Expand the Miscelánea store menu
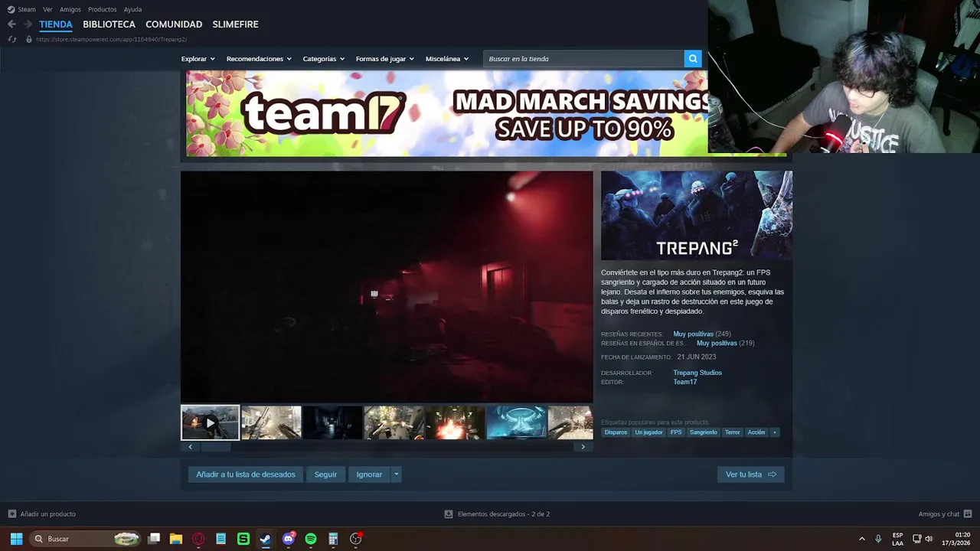 click(447, 59)
